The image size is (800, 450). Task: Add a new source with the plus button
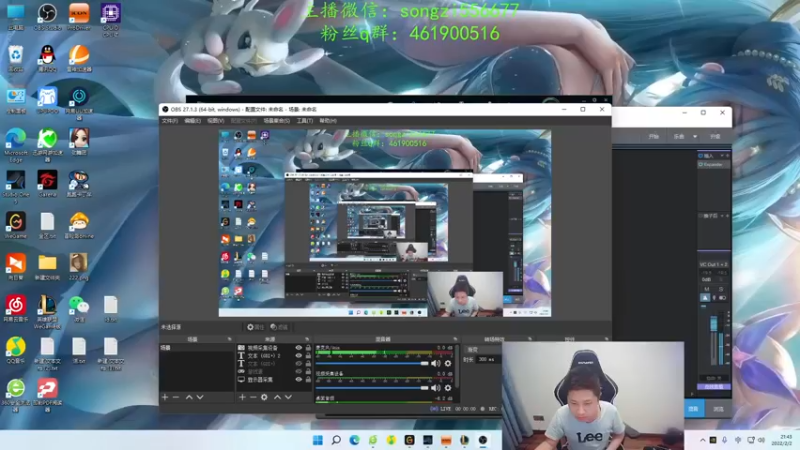[x=242, y=397]
